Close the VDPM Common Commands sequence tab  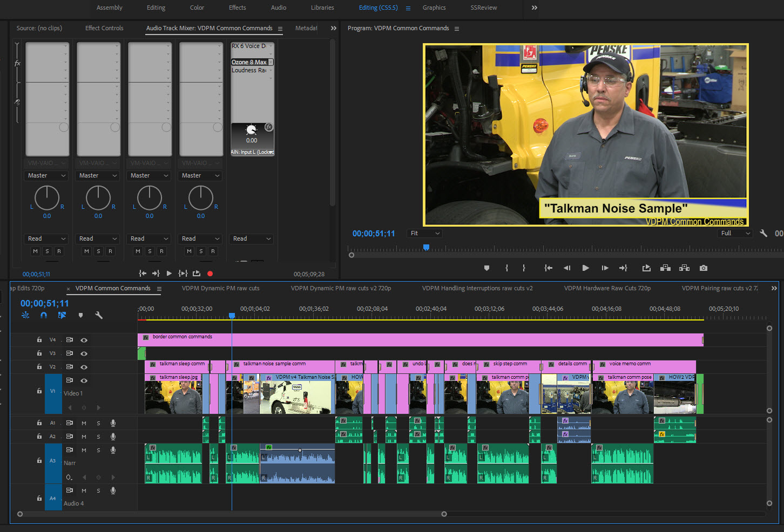(x=68, y=289)
